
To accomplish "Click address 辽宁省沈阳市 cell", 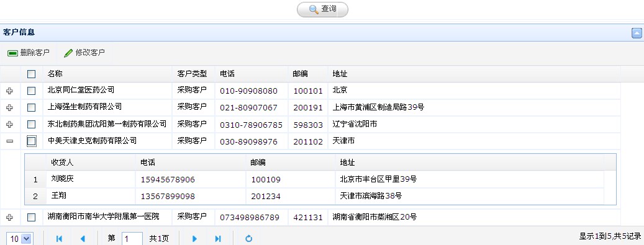I will coord(474,124).
